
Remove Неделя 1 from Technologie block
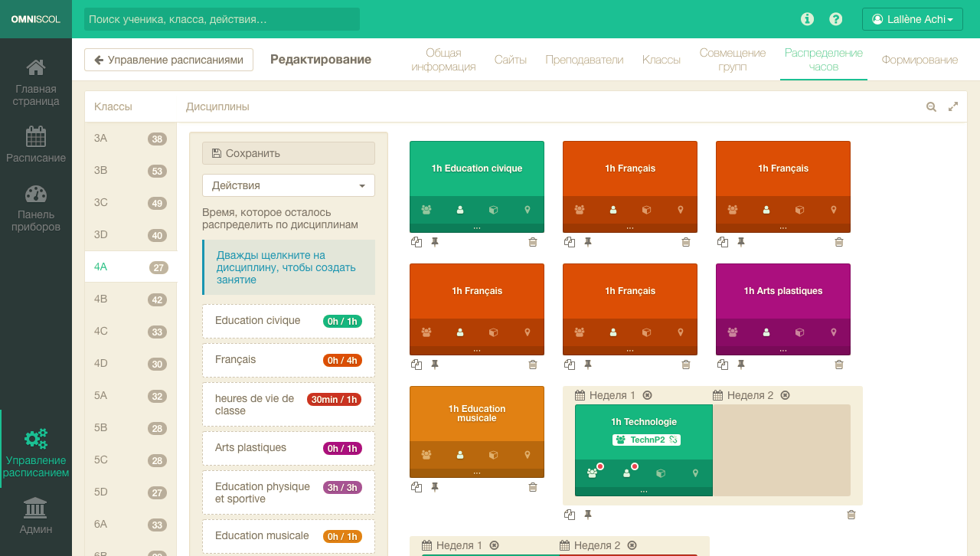pos(648,395)
